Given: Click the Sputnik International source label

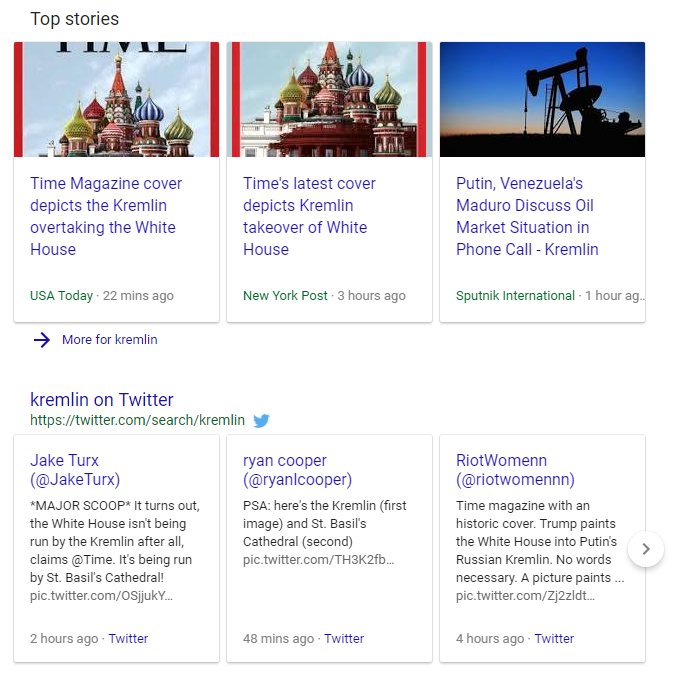Looking at the screenshot, I should point(515,296).
